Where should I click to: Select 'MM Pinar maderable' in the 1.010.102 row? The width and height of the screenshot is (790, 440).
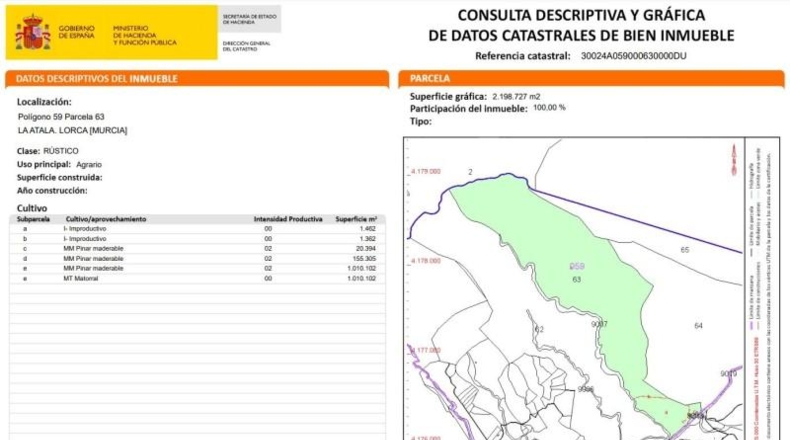(x=93, y=269)
